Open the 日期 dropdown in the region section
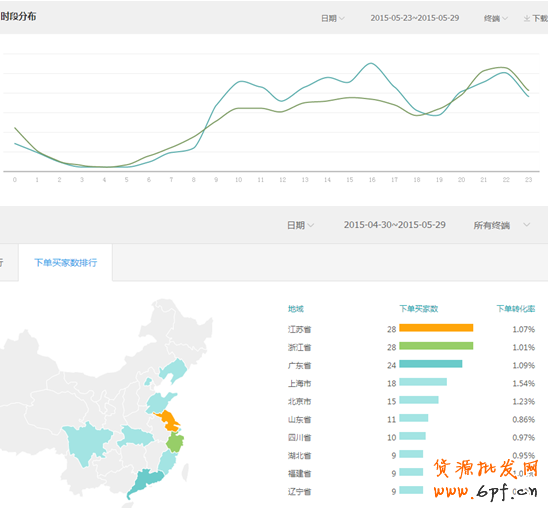548x513 pixels. [x=300, y=225]
